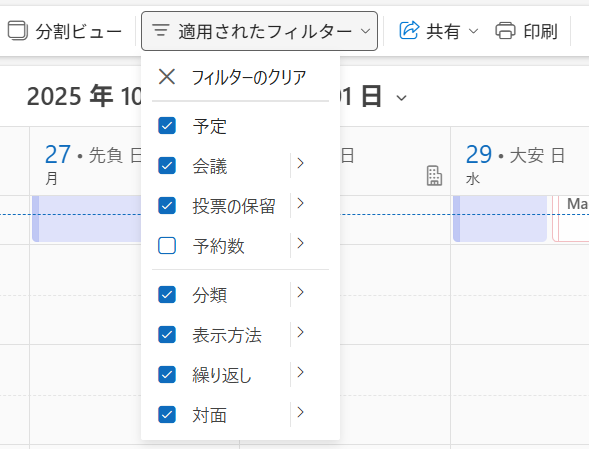Click the building icon in day header
Viewport: 589px width, 449px height.
434,175
